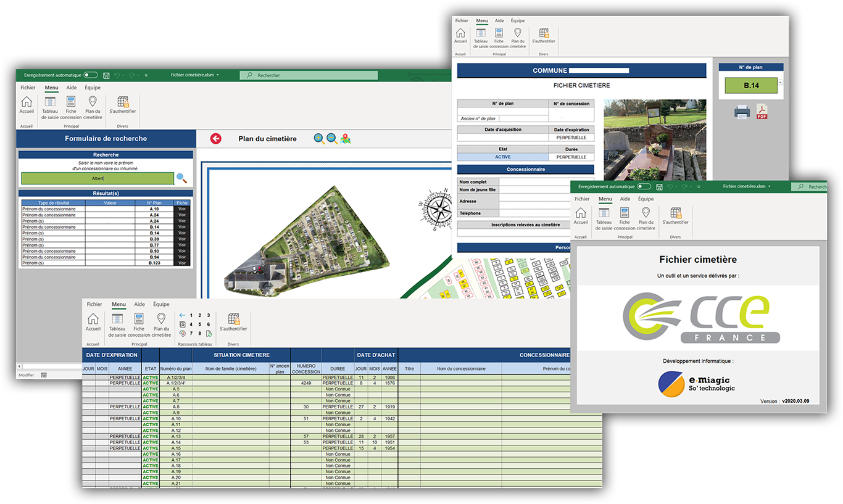Click S'authentifier in the data table window
This screenshot has height=504, width=843.
pos(233,322)
